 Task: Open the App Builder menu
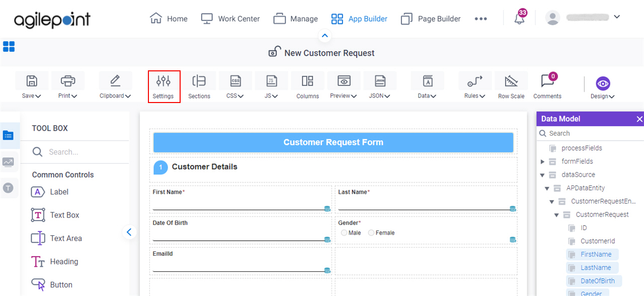click(x=359, y=19)
